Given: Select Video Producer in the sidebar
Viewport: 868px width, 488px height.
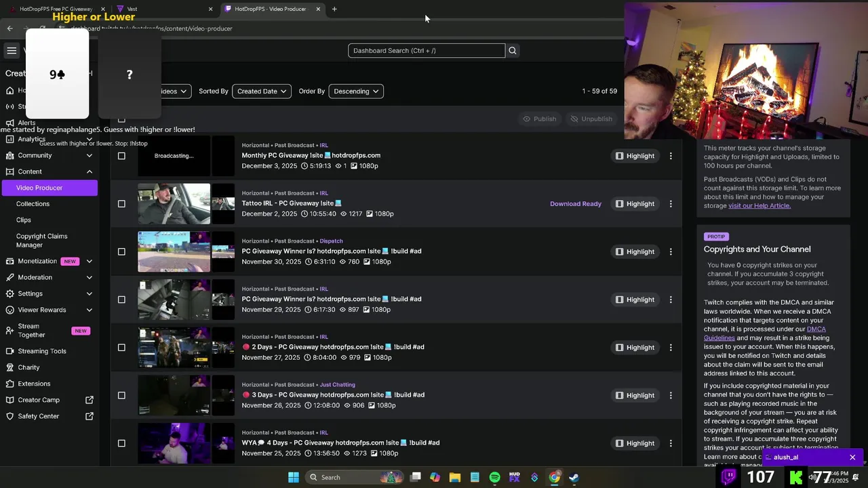Looking at the screenshot, I should (50, 188).
